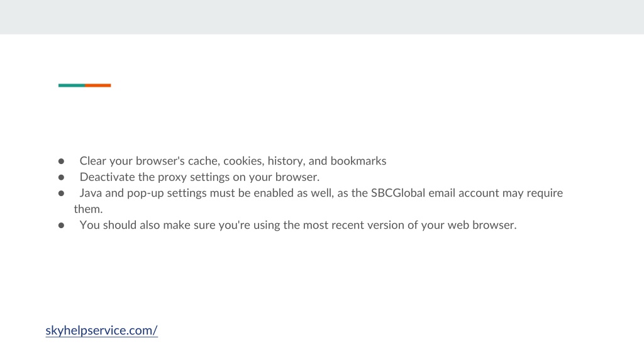
Task: Click the word 'proxy' in second bullet
Action: click(172, 178)
